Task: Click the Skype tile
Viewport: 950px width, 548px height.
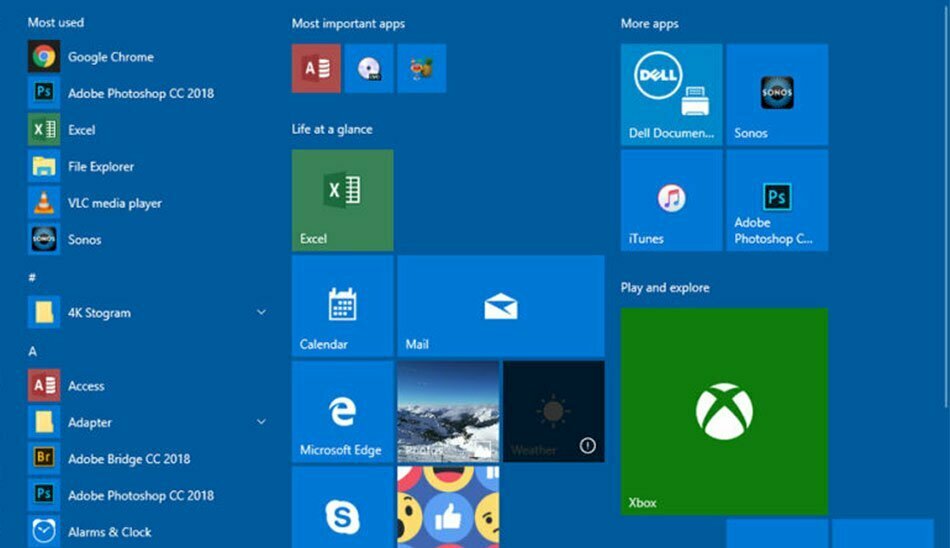Action: pos(342,510)
